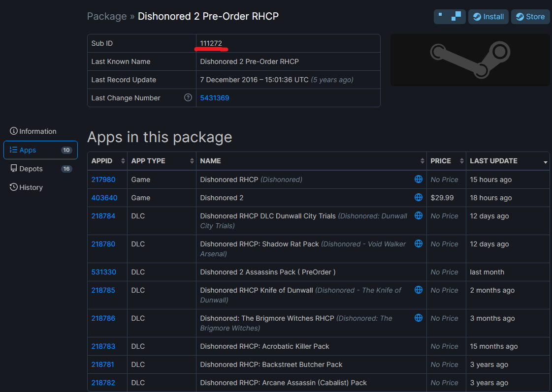
Task: Open change number 5431369 link
Action: 215,98
